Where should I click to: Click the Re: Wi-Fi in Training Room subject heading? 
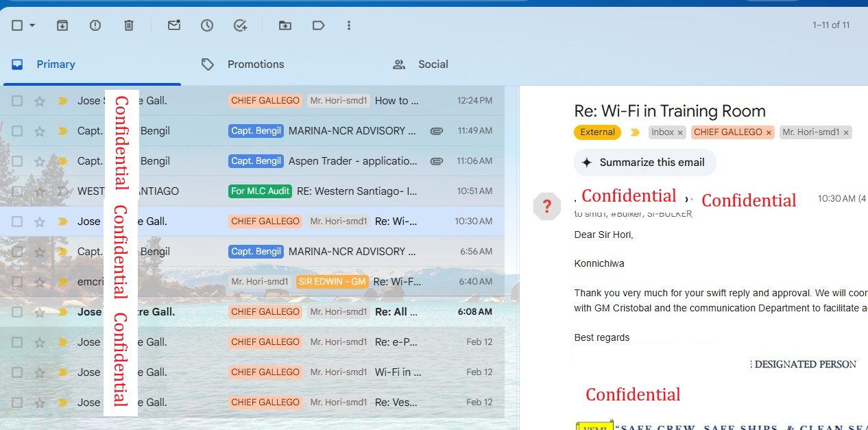tap(670, 111)
